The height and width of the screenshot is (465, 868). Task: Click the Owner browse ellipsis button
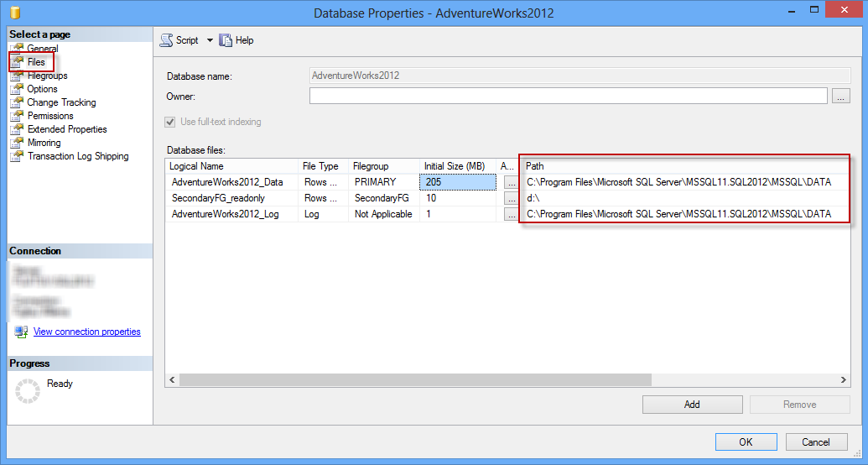click(841, 96)
